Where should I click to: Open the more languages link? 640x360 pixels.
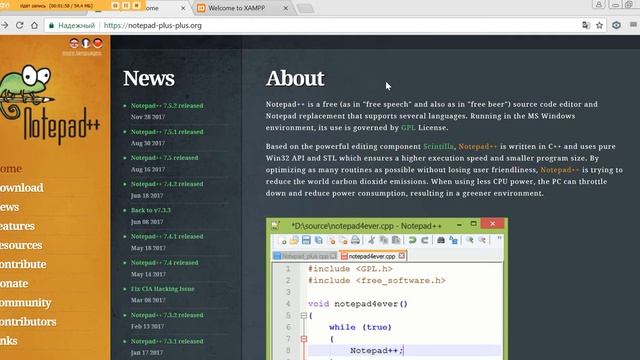82,53
